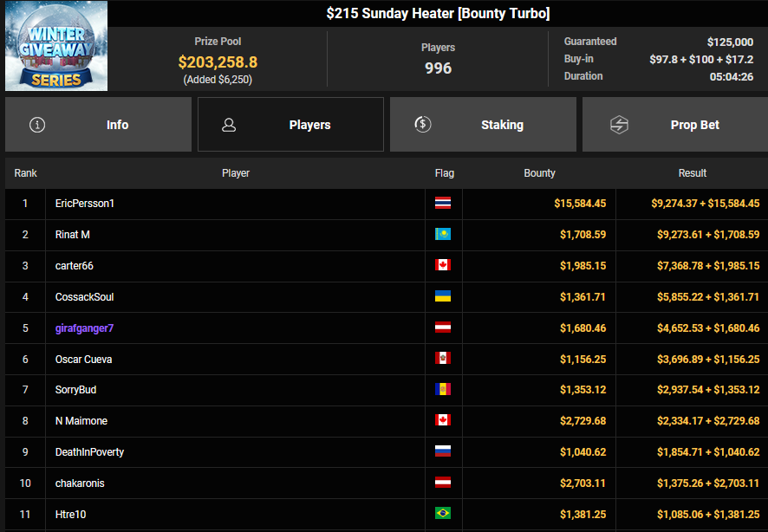Click the Winter Giveaway Series banner
This screenshot has height=532, width=768.
coord(56,46)
